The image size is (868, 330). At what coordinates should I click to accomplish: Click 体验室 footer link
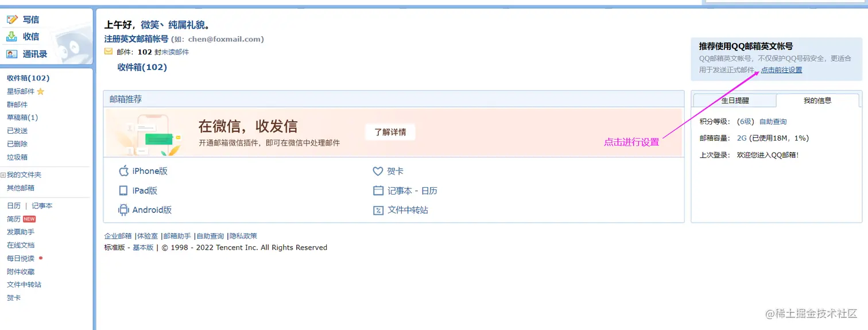[147, 236]
